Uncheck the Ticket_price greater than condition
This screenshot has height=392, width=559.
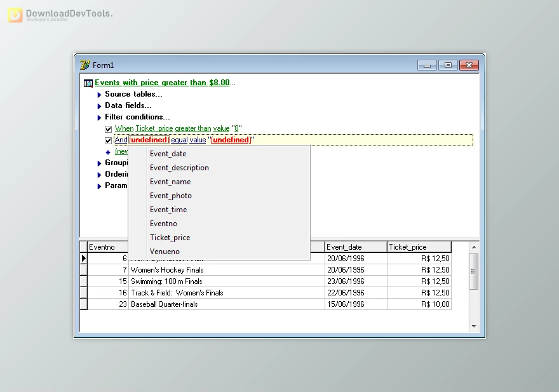(109, 128)
